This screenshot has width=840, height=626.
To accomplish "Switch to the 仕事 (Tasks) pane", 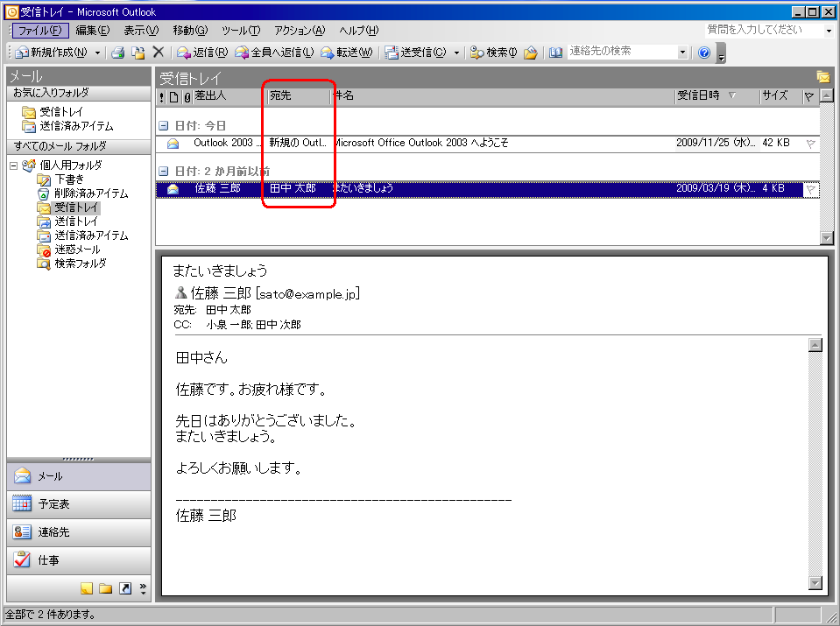I will pos(79,560).
